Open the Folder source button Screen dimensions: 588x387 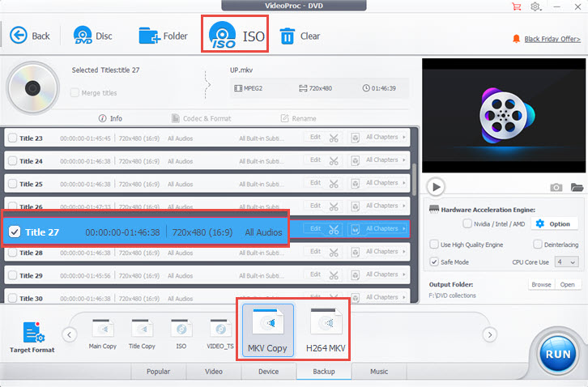click(163, 36)
